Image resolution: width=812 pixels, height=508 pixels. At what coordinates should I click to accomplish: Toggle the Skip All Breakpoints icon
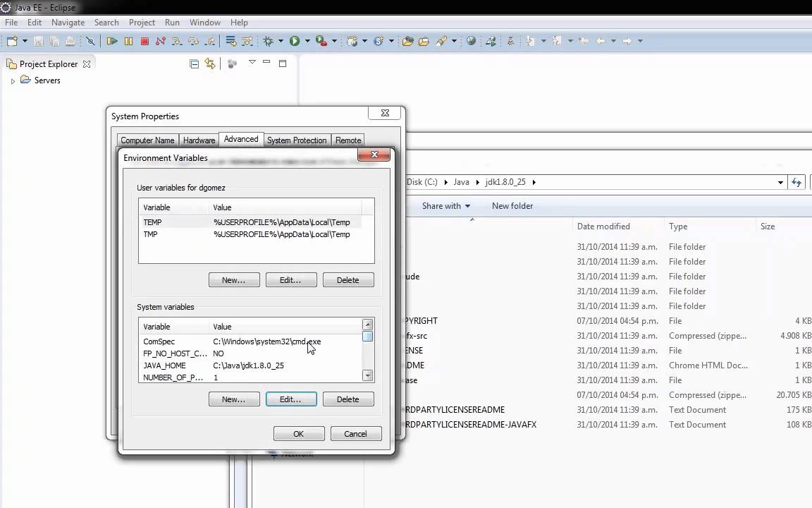click(x=90, y=41)
